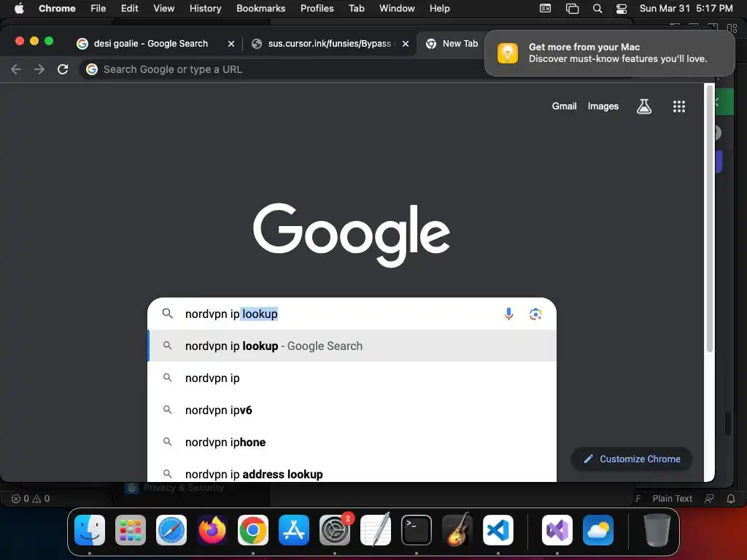This screenshot has width=747, height=560.
Task: Open the History menu
Action: (x=205, y=9)
